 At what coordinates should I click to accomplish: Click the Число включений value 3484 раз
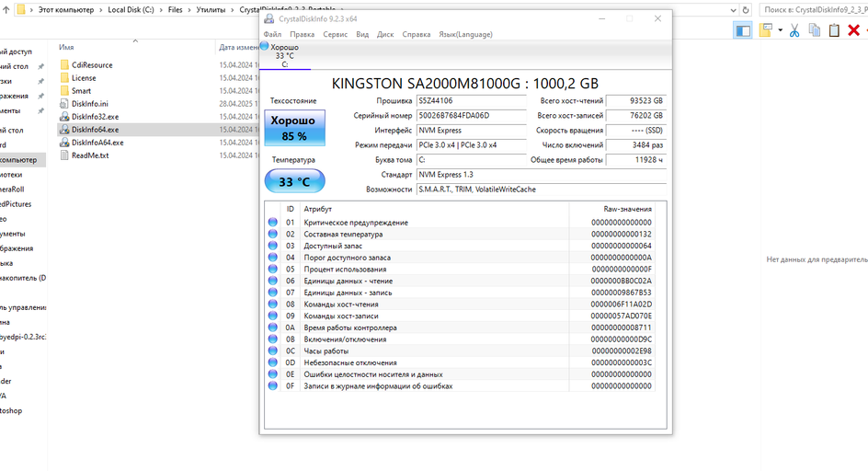(x=636, y=145)
